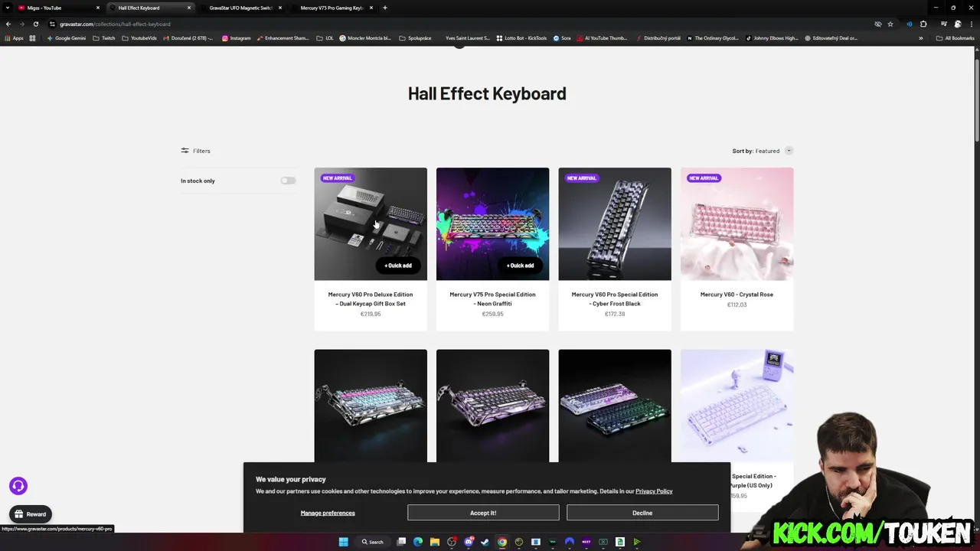Click the Chrome icon on the taskbar

(502, 542)
